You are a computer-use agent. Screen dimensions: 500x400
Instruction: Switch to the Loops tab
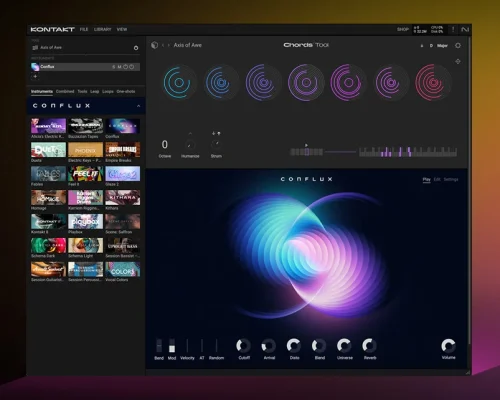pos(108,91)
